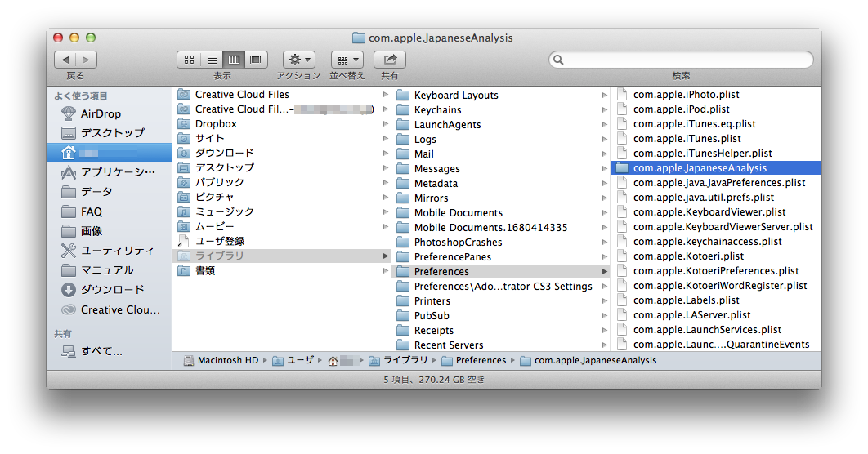Select すべて… under shared

click(109, 351)
